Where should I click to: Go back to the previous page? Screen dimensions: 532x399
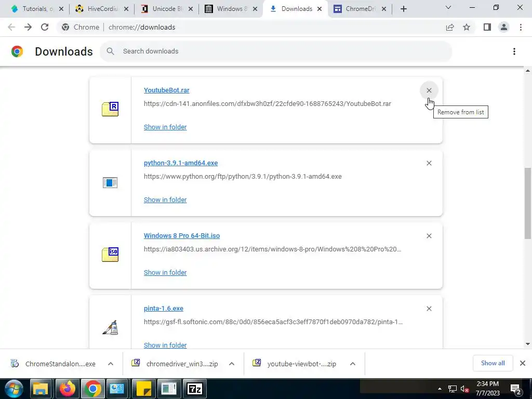pyautogui.click(x=11, y=27)
